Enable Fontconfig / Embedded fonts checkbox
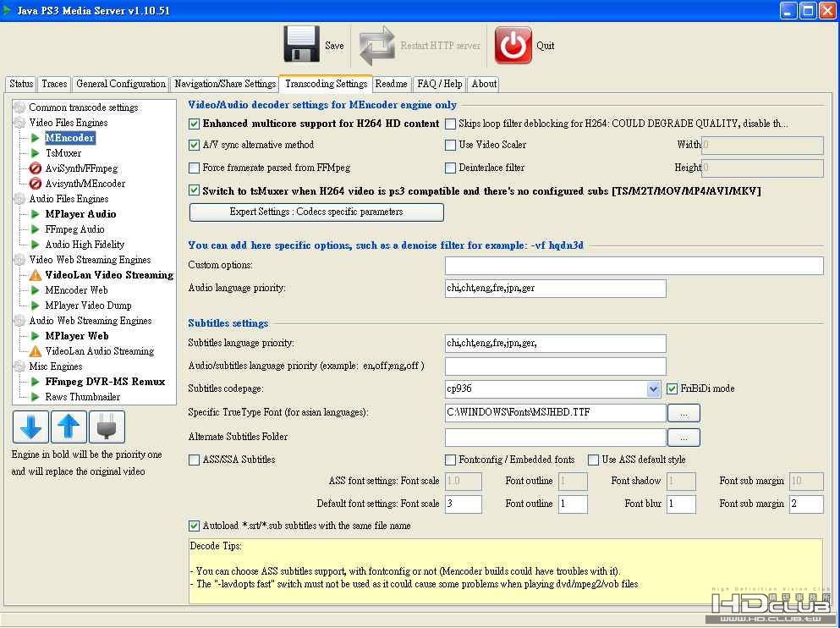 [451, 460]
